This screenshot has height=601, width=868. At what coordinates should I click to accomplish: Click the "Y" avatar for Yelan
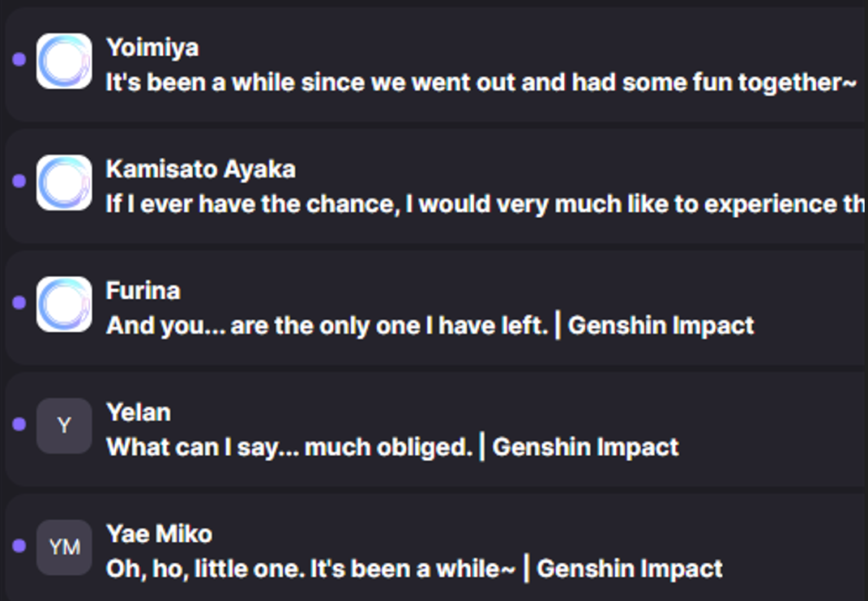click(64, 425)
